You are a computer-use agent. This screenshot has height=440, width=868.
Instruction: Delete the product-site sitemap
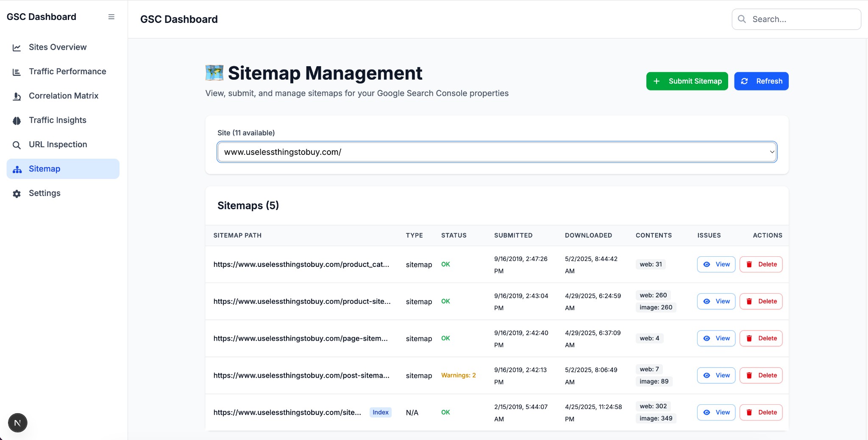click(761, 301)
